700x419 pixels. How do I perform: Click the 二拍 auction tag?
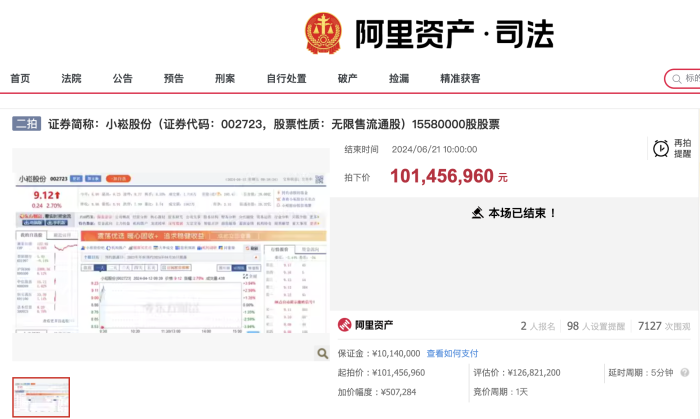[26, 124]
